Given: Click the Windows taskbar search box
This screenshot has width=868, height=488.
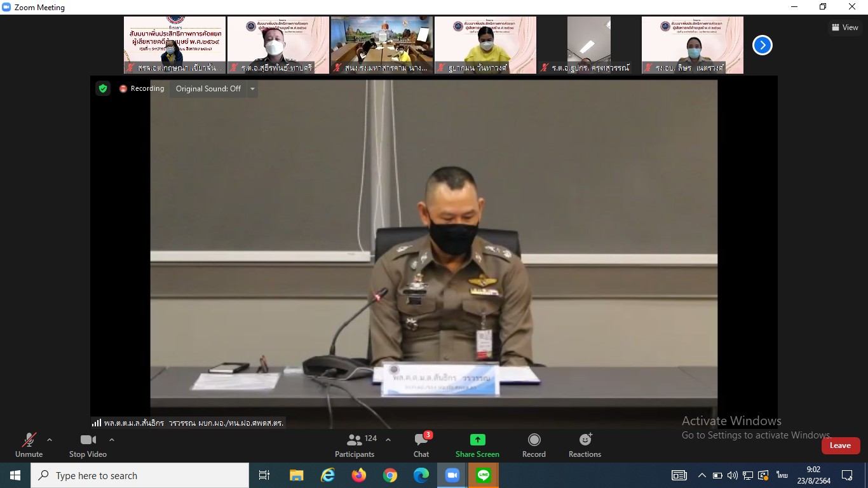Looking at the screenshot, I should [x=140, y=475].
